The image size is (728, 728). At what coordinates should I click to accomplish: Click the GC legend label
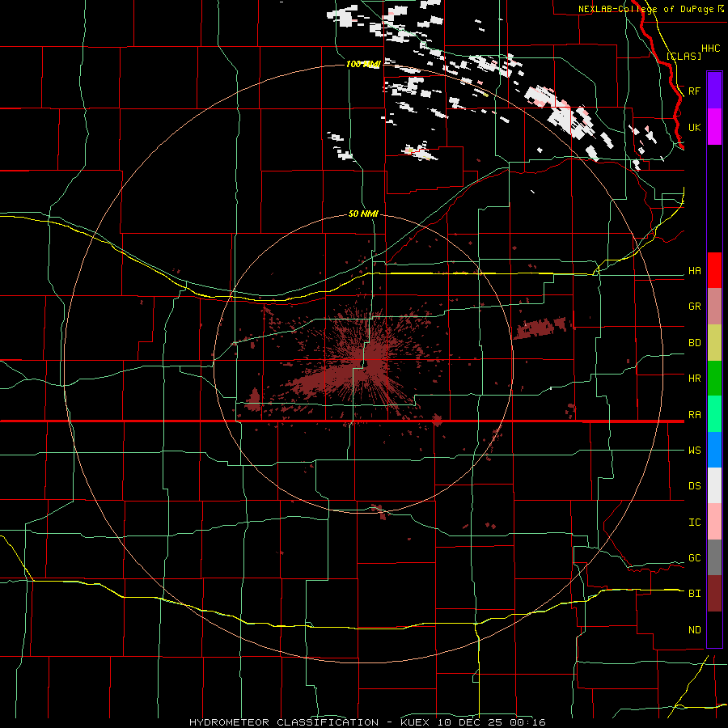(x=694, y=558)
